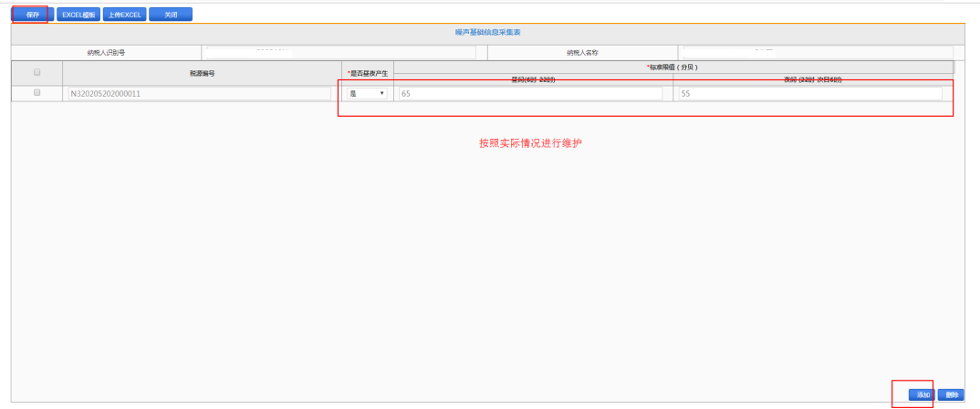Tick the select-all checkbox in table header
Image resolution: width=980 pixels, height=409 pixels.
tap(36, 71)
